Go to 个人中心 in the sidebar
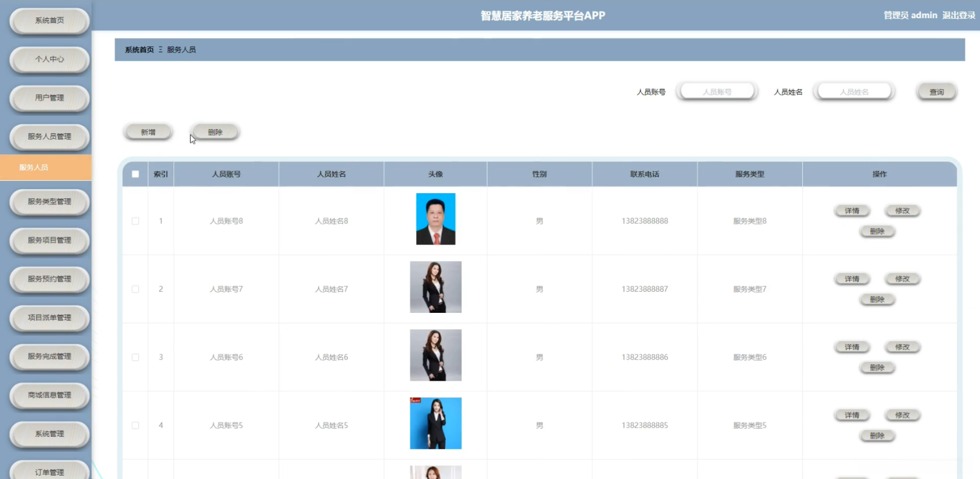Viewport: 980px width, 479px height. coord(50,59)
